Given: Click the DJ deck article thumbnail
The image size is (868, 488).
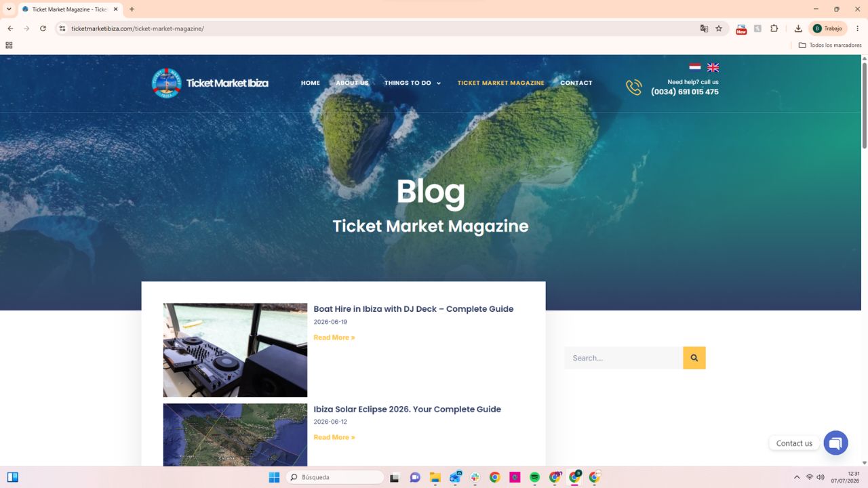Looking at the screenshot, I should 235,350.
